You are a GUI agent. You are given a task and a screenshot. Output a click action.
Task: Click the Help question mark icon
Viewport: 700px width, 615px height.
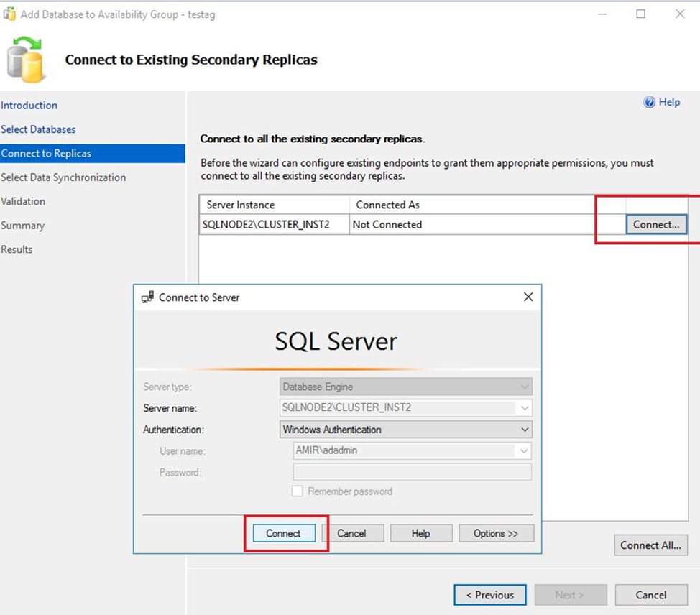[x=649, y=102]
